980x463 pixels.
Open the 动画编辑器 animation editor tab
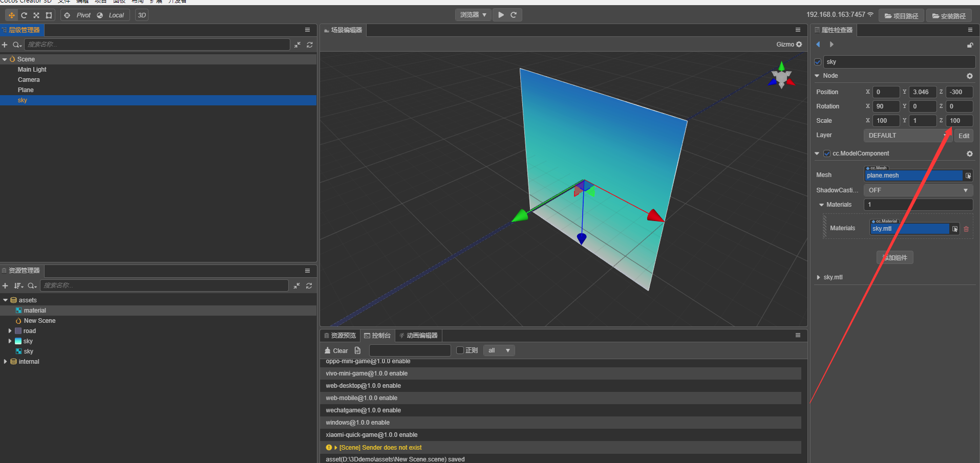point(418,336)
